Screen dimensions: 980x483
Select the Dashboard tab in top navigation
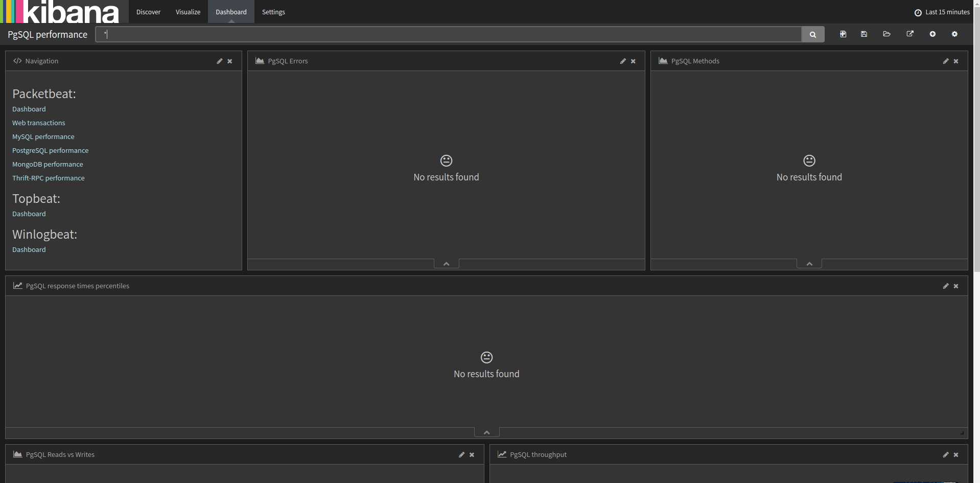tap(231, 12)
